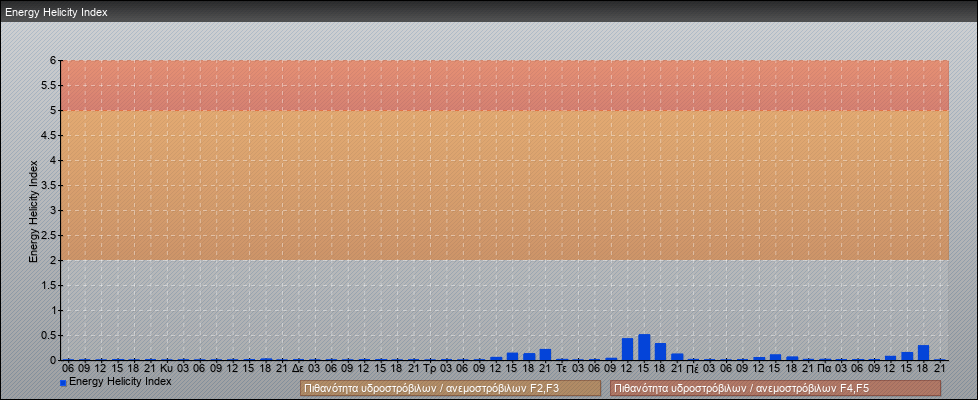978x400 pixels.
Task: Select the bar at 18 on Πα day
Action: 924,353
